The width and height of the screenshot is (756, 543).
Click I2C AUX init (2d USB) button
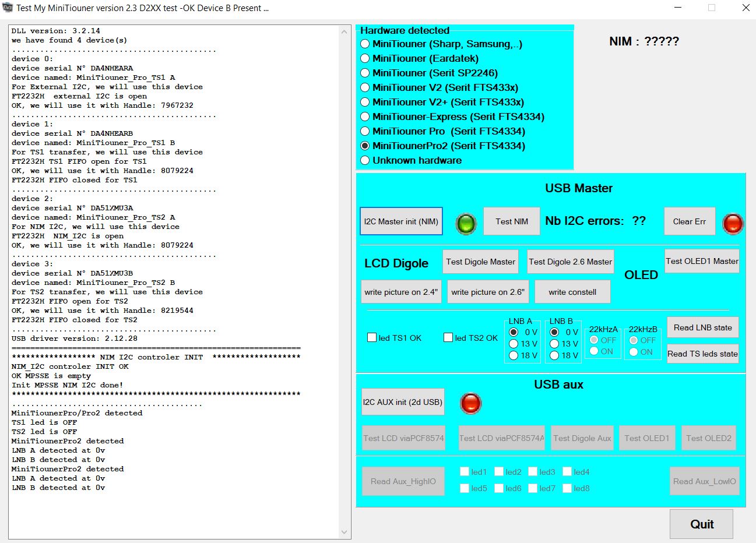coord(403,402)
